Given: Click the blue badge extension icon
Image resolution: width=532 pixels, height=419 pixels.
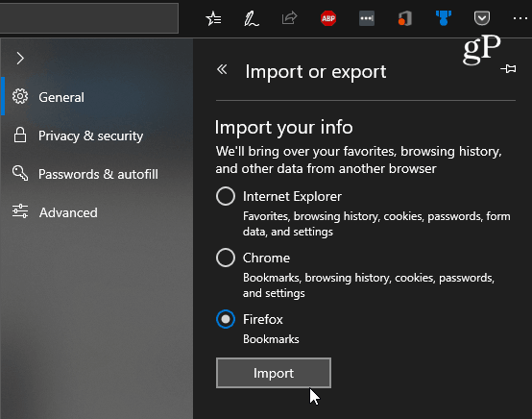Looking at the screenshot, I should point(444,18).
